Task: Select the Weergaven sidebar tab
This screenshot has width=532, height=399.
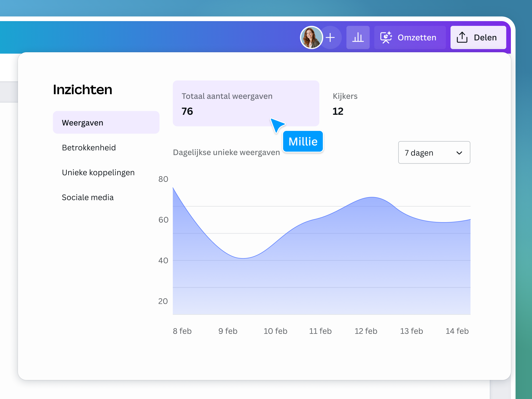Action: click(82, 122)
